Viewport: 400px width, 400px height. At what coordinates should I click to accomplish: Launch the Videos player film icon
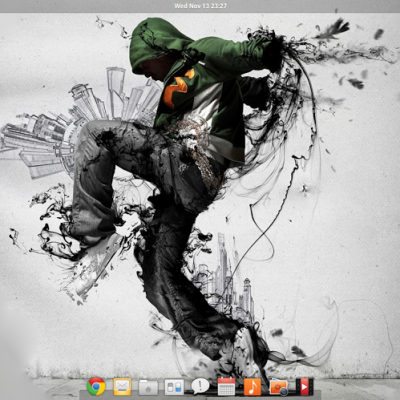click(x=304, y=387)
